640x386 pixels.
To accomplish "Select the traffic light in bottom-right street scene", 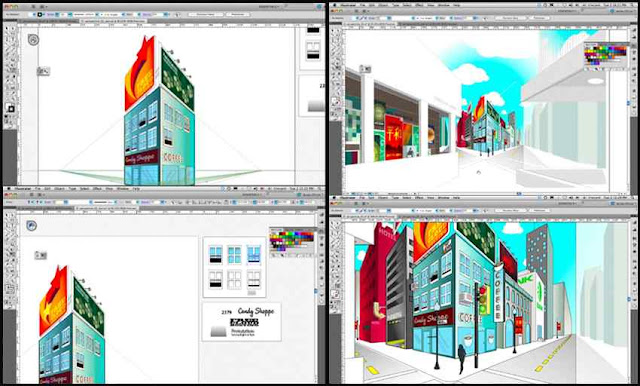I will pyautogui.click(x=483, y=300).
